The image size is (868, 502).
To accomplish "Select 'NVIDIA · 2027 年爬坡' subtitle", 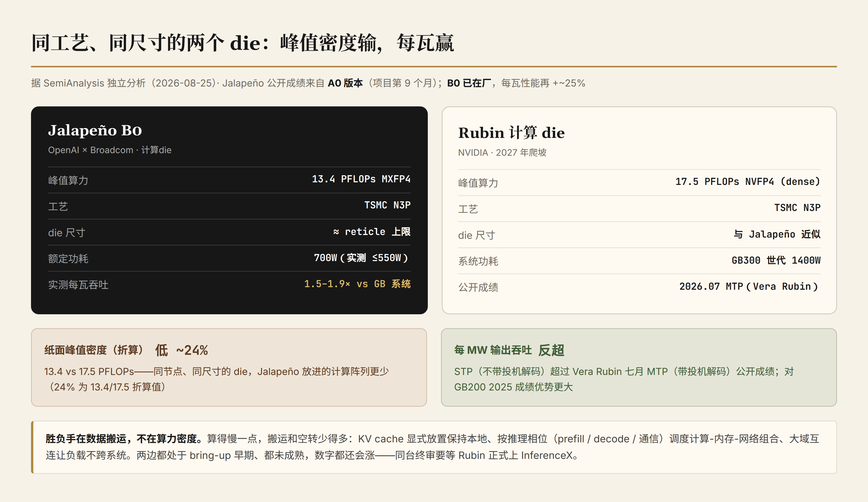I will pos(502,152).
